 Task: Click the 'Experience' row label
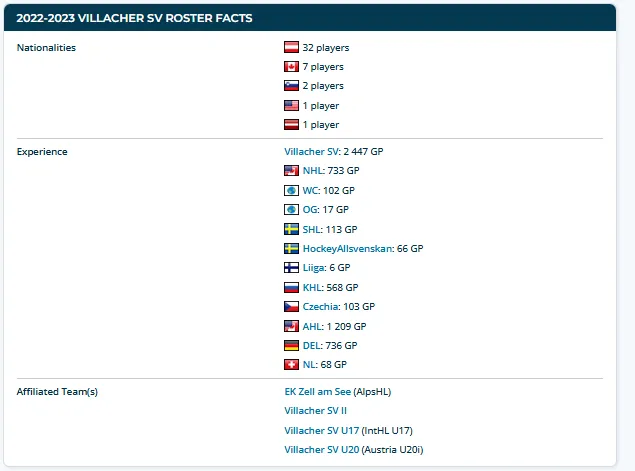42,151
